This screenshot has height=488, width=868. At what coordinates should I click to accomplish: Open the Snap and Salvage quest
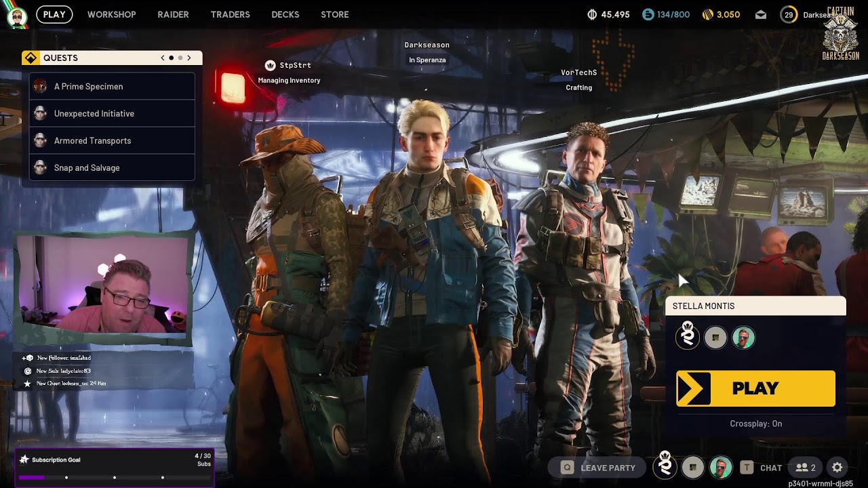tap(112, 167)
